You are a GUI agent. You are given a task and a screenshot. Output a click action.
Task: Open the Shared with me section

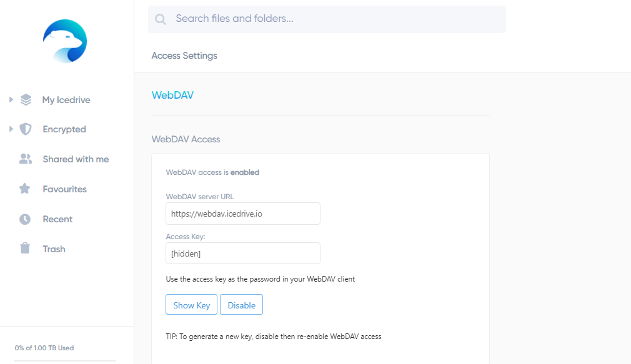tap(76, 159)
